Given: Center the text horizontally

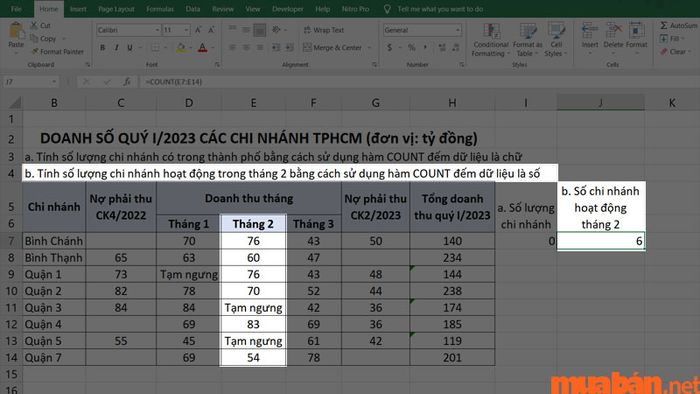Looking at the screenshot, I should point(246,47).
